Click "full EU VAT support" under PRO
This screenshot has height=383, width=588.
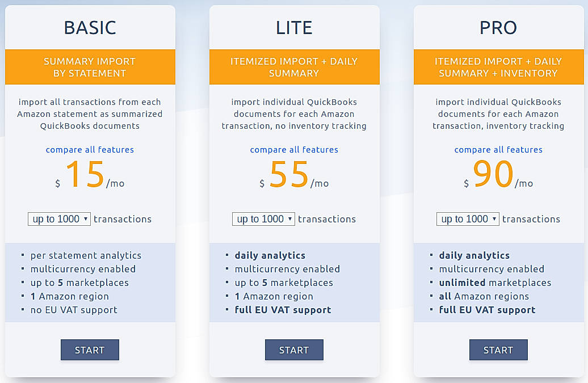tap(486, 310)
